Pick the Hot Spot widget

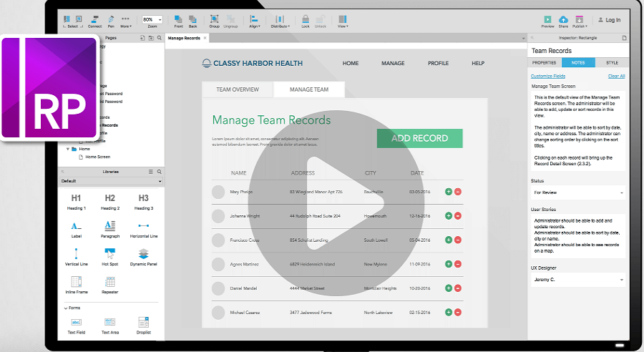(110, 258)
